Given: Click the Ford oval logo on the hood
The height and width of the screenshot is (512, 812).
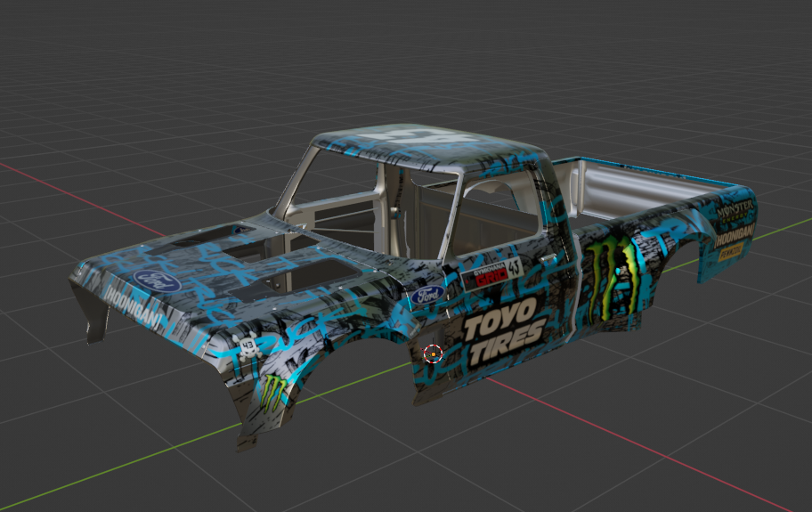Looking at the screenshot, I should coord(157,281).
